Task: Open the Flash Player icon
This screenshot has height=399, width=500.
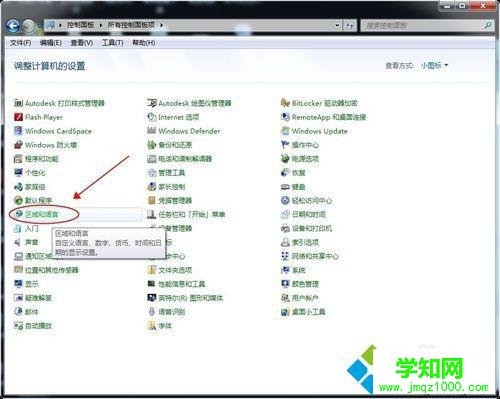Action: point(18,117)
